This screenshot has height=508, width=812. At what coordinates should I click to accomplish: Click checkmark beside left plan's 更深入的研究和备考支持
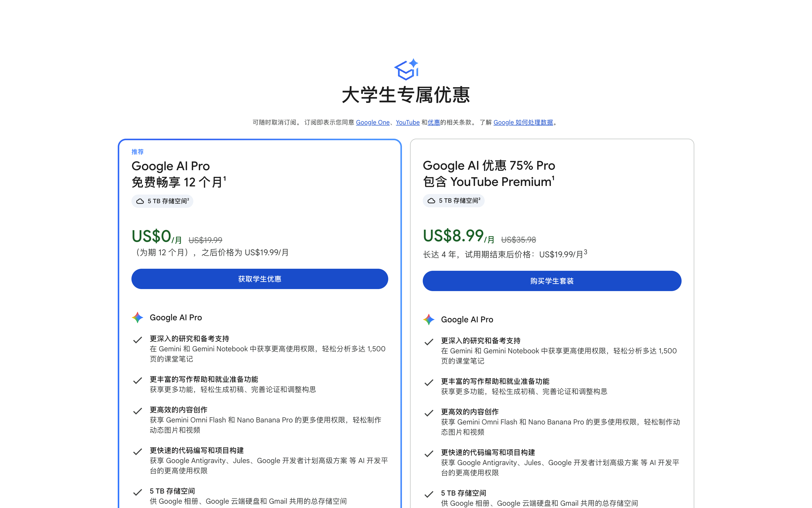pyautogui.click(x=138, y=340)
